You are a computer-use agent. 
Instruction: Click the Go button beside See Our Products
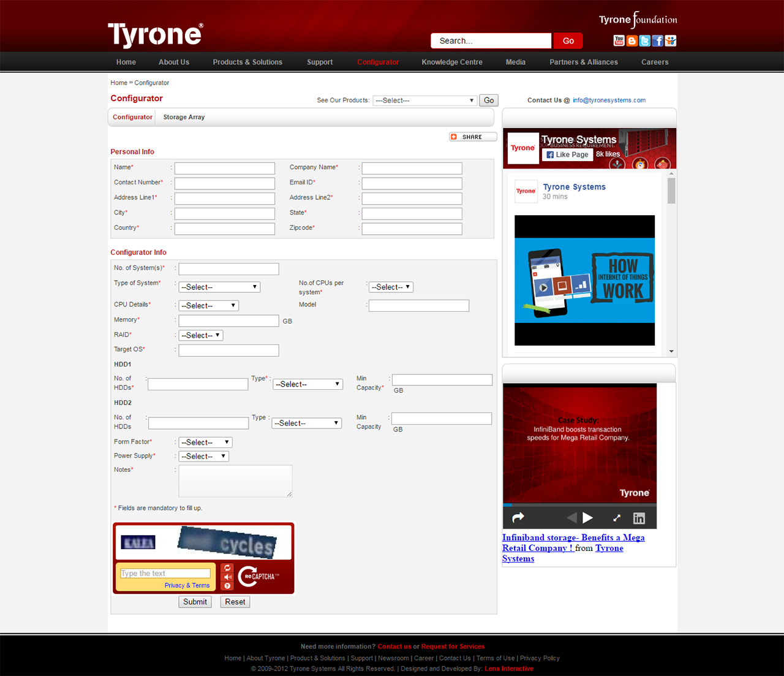489,101
